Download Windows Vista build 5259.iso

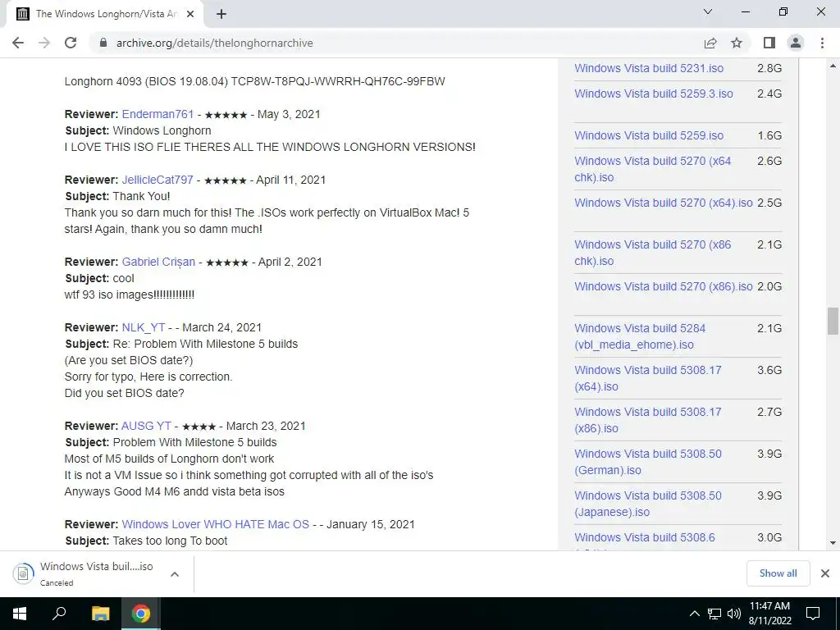click(649, 135)
